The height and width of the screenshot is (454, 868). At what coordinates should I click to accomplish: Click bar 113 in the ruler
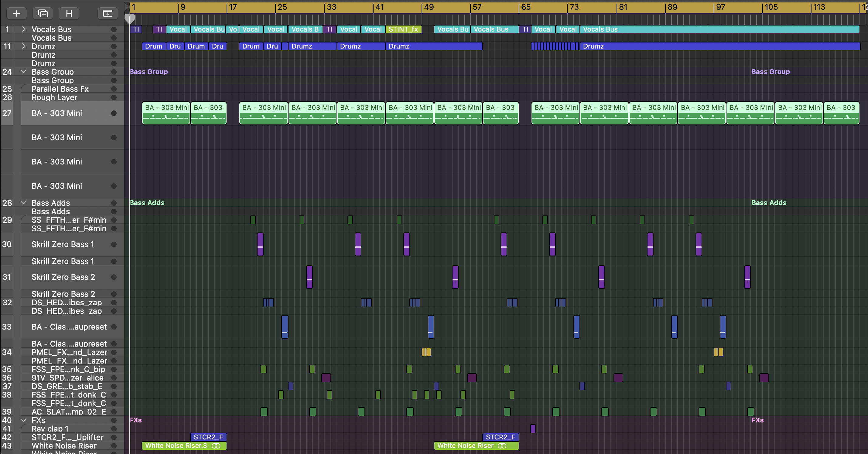coord(819,7)
